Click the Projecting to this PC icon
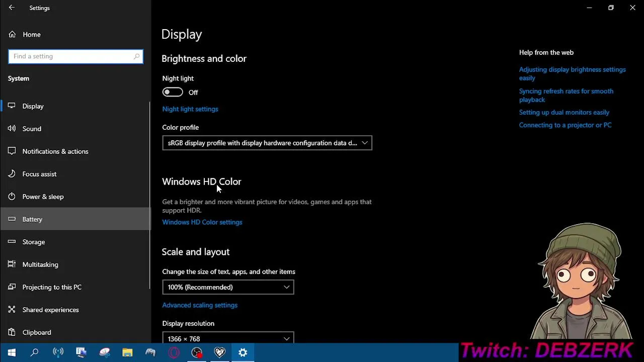This screenshot has width=644, height=362. pyautogui.click(x=12, y=287)
